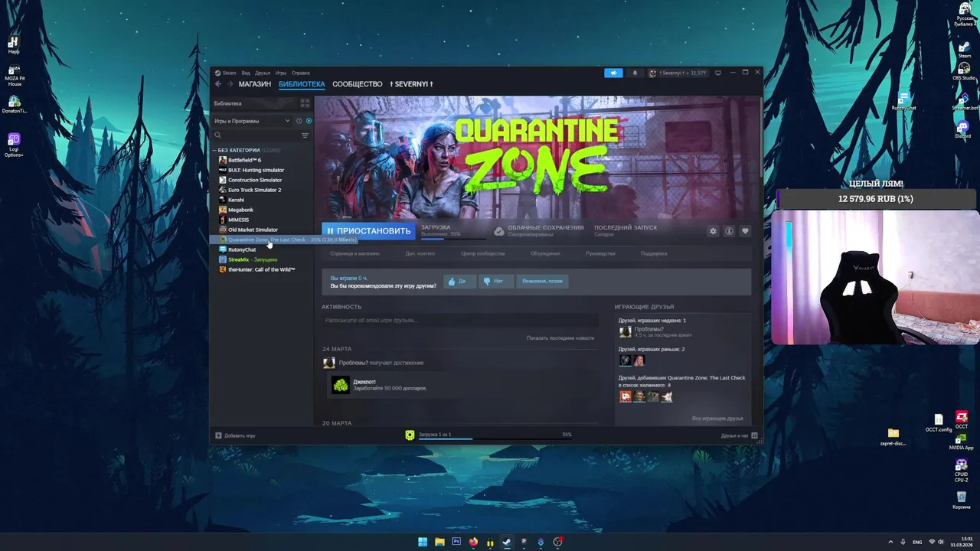The image size is (980, 551).
Task: Switch to the СООБЩЕСТВО tab
Action: click(358, 84)
